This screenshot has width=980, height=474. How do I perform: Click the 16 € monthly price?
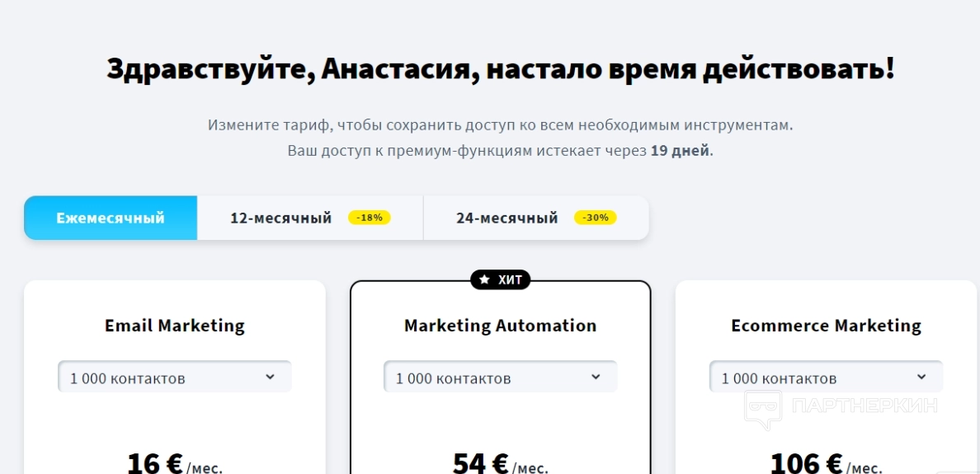pos(155,463)
